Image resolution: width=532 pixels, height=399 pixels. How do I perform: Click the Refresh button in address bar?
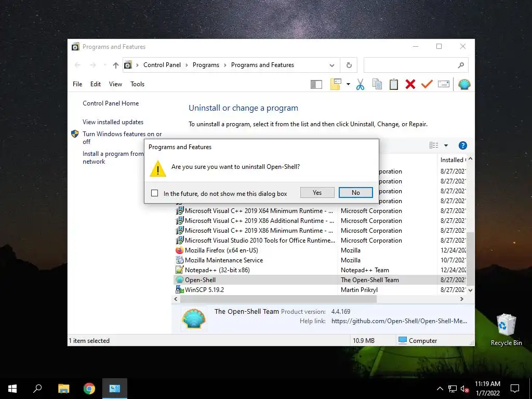[349, 65]
